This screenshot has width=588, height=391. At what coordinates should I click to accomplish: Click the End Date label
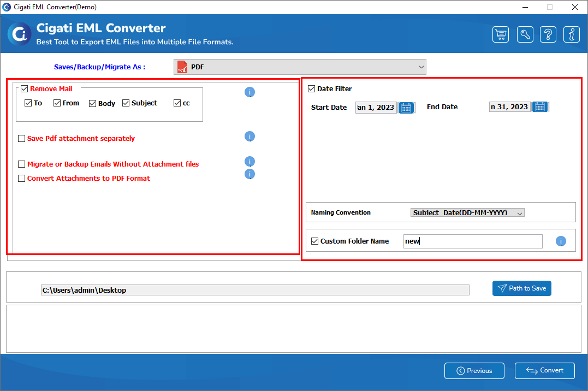tap(442, 107)
